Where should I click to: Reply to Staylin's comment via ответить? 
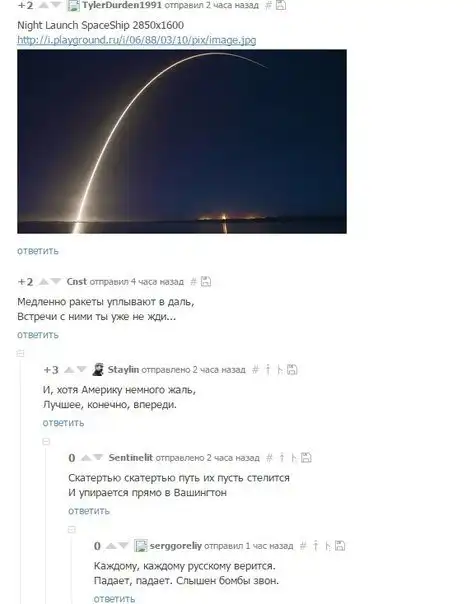point(63,423)
